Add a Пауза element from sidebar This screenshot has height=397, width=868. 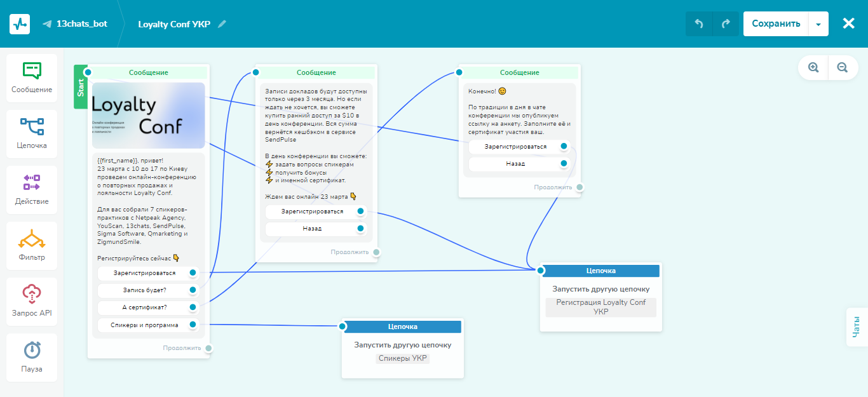tap(32, 358)
